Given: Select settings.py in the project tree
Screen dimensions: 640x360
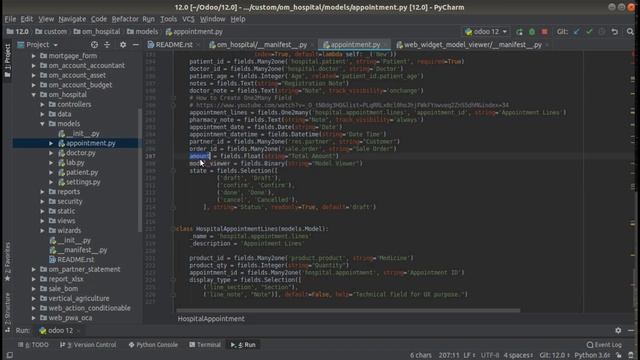Looking at the screenshot, I should (x=83, y=182).
